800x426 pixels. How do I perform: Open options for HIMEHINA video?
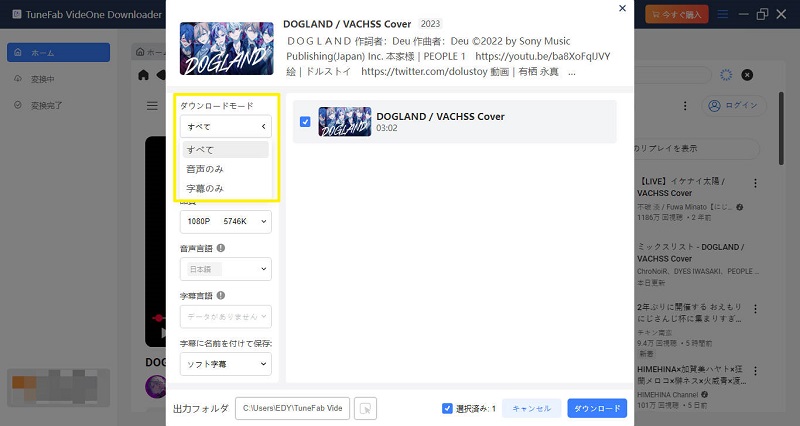[x=755, y=370]
